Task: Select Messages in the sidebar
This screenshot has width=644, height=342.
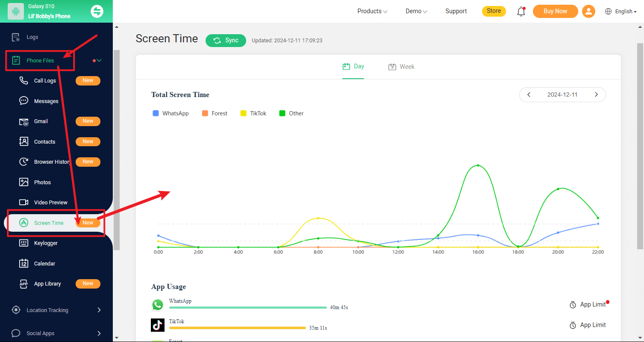Action: coord(46,101)
